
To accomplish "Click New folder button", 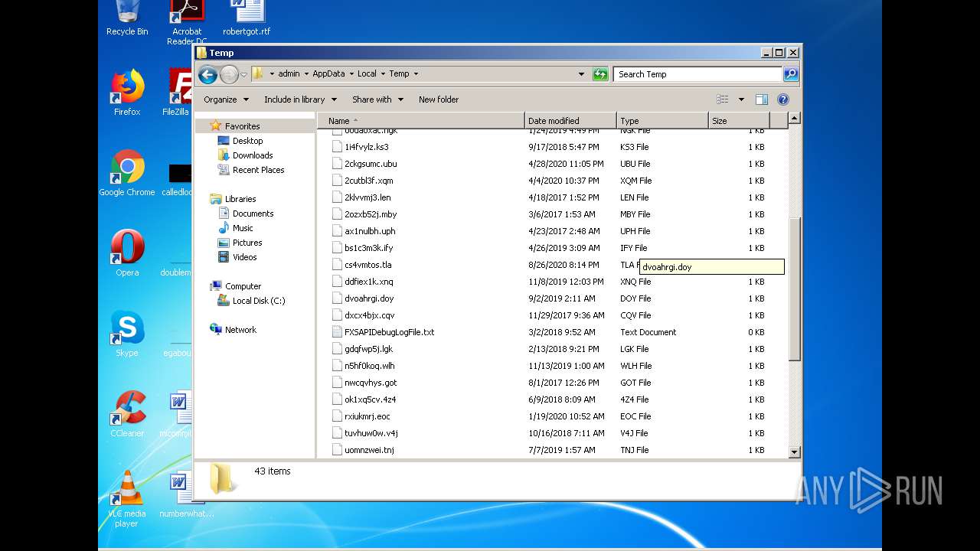I will [x=439, y=99].
